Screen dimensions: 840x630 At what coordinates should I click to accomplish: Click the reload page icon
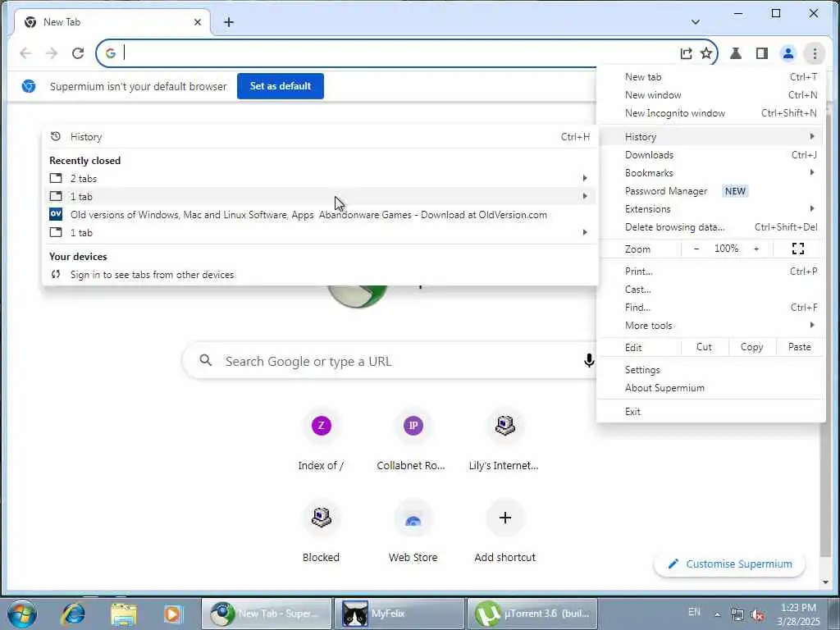pos(78,53)
